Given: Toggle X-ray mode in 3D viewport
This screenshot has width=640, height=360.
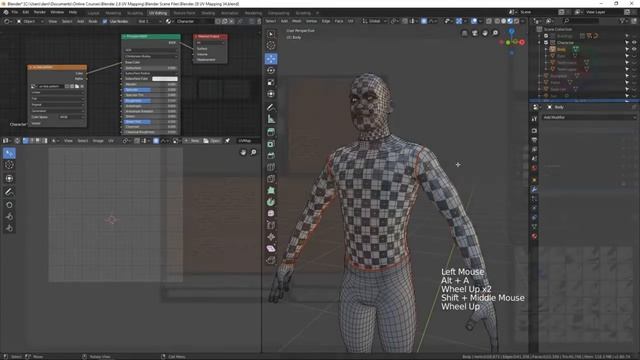Looking at the screenshot, I should [x=489, y=21].
